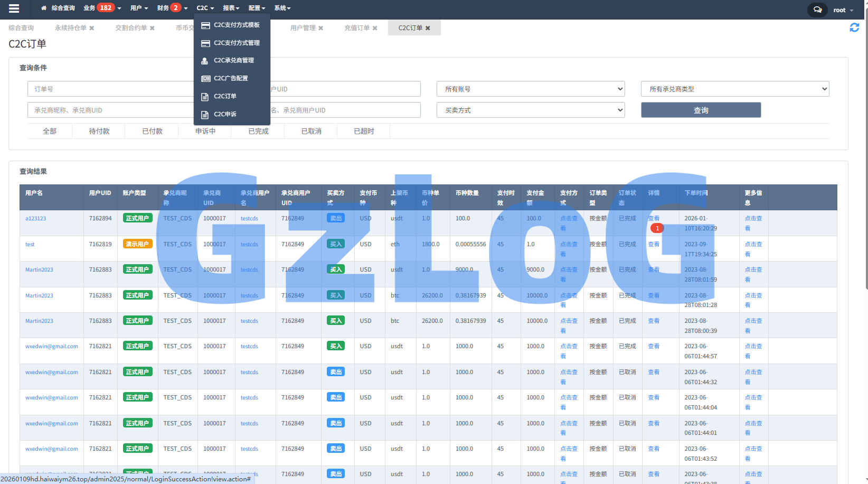
Task: Open user link a123123
Action: (35, 218)
